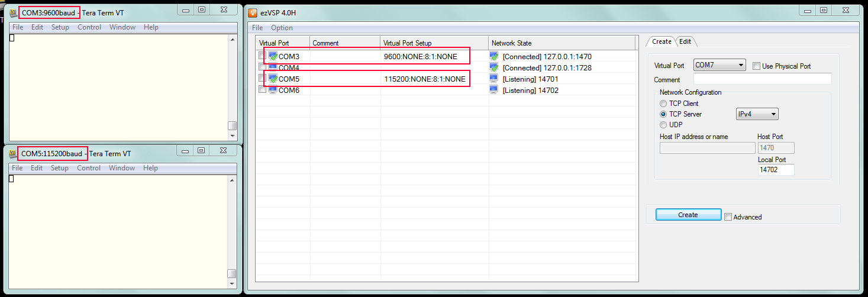Select the TCP Server radio button
Screen dimensions: 868x297
[663, 114]
